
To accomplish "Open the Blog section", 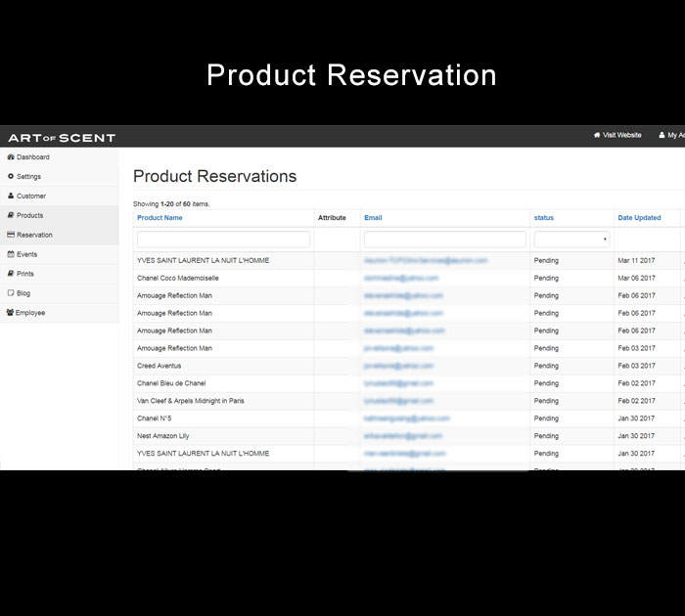I will coord(60,293).
